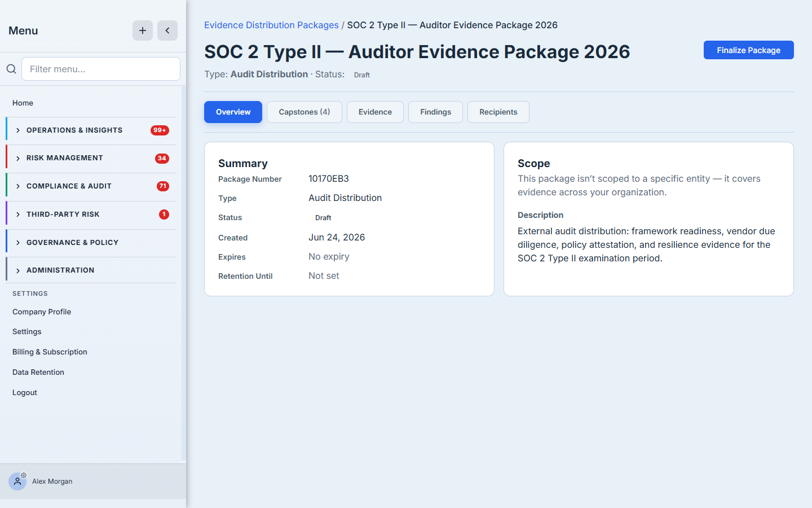
Task: Focus the Filter menu input field
Action: (101, 69)
